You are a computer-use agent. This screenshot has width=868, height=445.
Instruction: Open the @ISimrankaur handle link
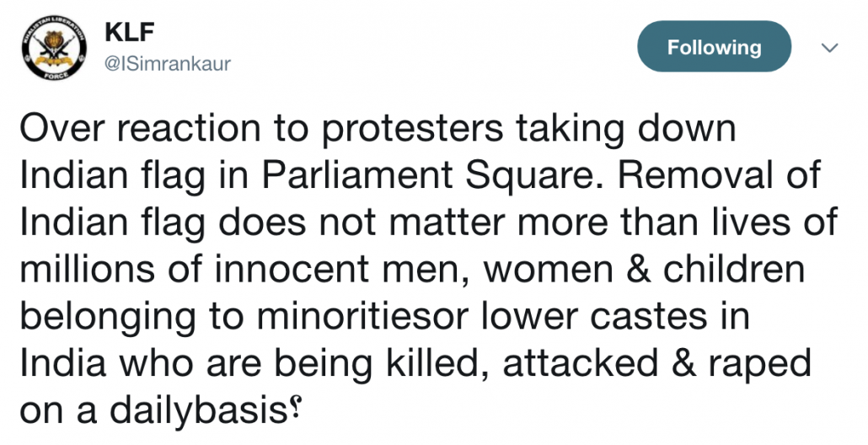168,64
